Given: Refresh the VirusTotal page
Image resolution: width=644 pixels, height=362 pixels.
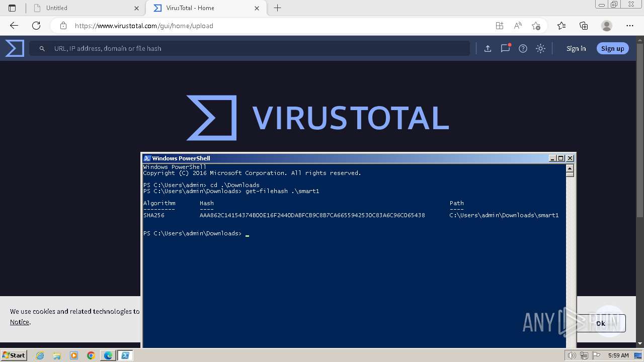Looking at the screenshot, I should point(36,26).
